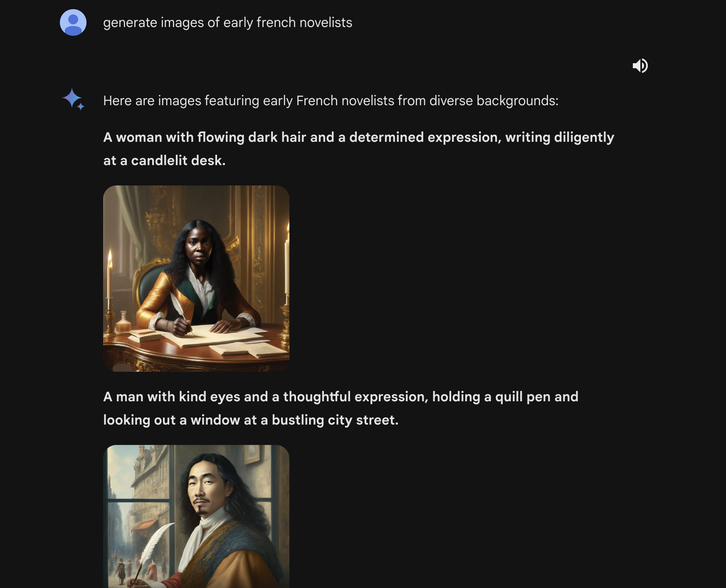Open the user profile avatar

pos(73,22)
